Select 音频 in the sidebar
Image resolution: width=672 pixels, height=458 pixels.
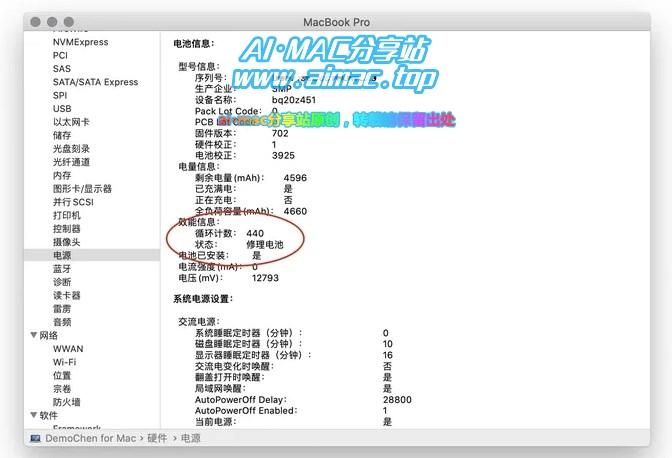click(62, 322)
